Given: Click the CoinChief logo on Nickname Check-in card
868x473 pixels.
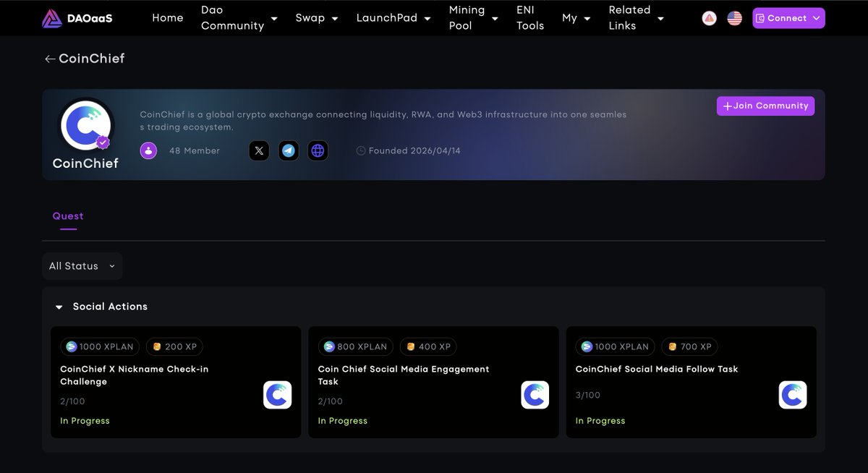Looking at the screenshot, I should tap(278, 395).
